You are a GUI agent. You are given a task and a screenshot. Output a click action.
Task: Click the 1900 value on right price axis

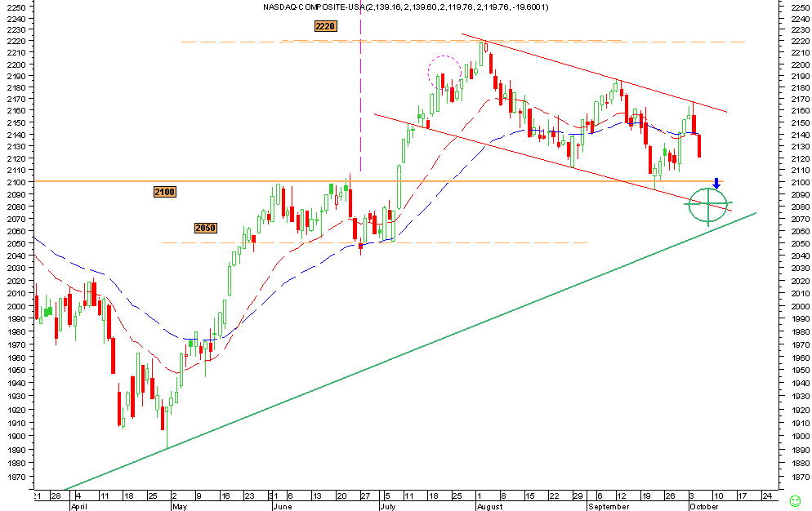click(x=801, y=436)
